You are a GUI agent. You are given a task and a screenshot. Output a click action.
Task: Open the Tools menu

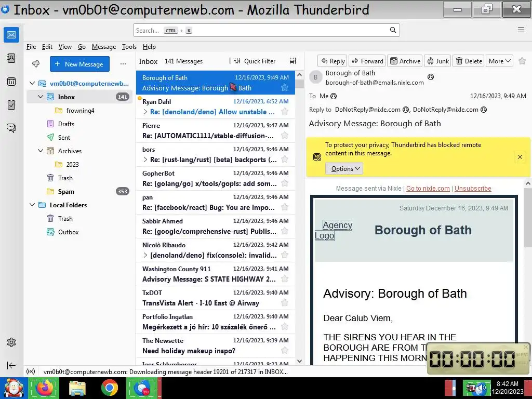[x=129, y=47]
